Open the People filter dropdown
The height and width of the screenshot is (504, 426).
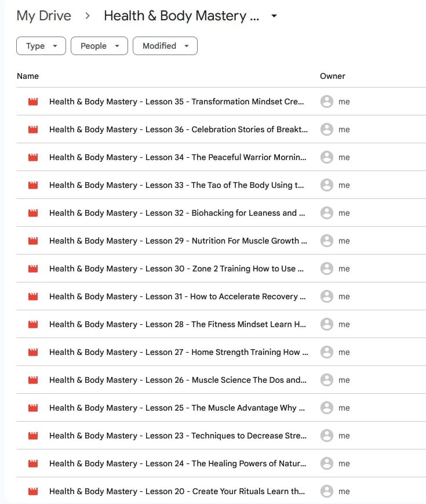(x=99, y=46)
